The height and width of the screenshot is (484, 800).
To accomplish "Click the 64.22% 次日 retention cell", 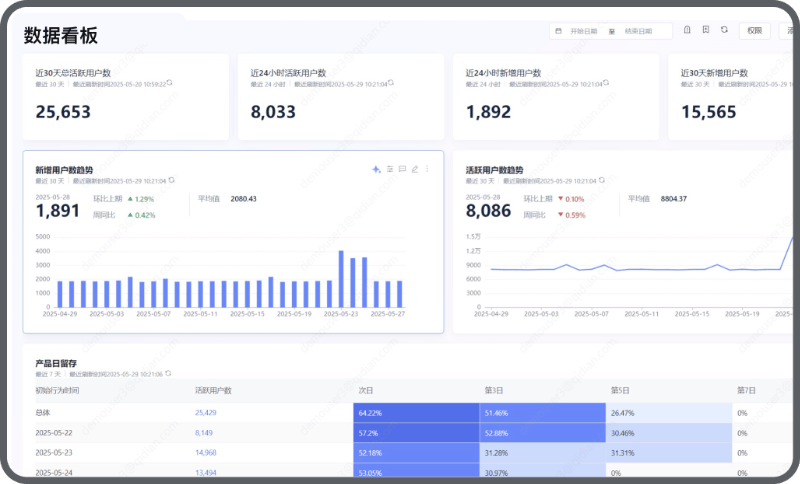I will coord(416,413).
